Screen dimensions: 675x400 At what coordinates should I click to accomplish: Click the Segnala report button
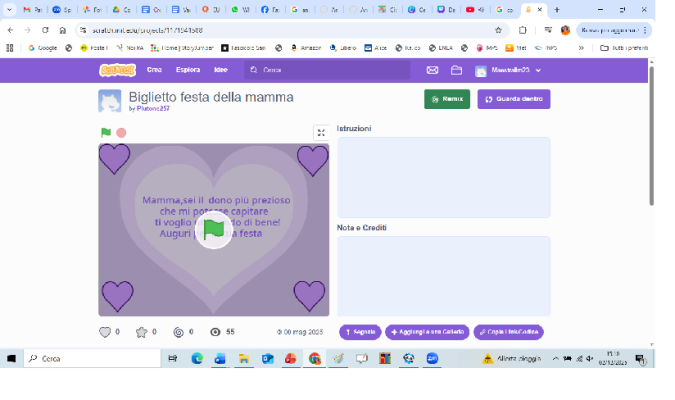pyautogui.click(x=360, y=332)
